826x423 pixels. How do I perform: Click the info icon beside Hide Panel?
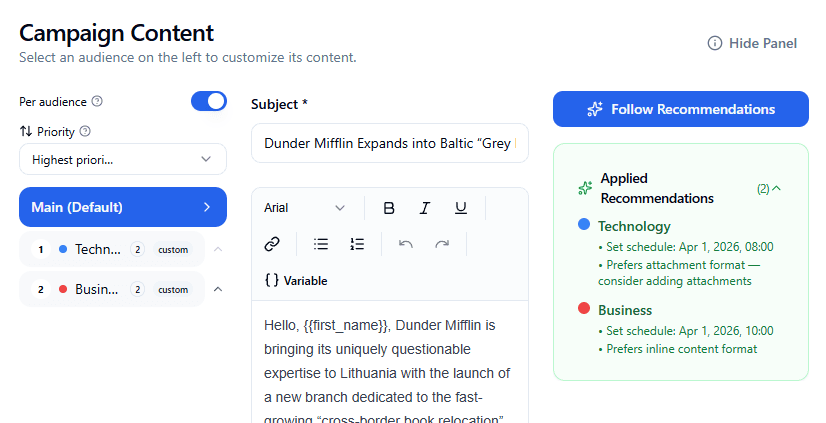click(714, 43)
